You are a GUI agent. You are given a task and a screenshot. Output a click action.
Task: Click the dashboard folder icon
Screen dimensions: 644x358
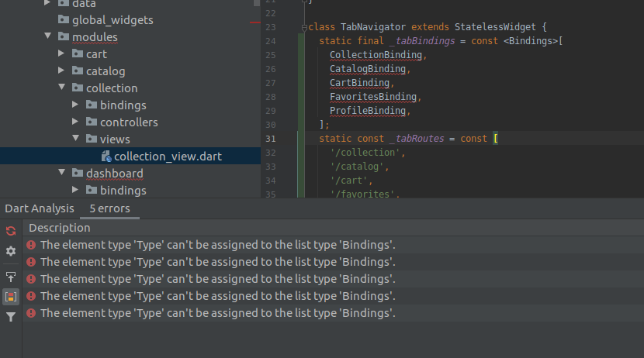(78, 173)
